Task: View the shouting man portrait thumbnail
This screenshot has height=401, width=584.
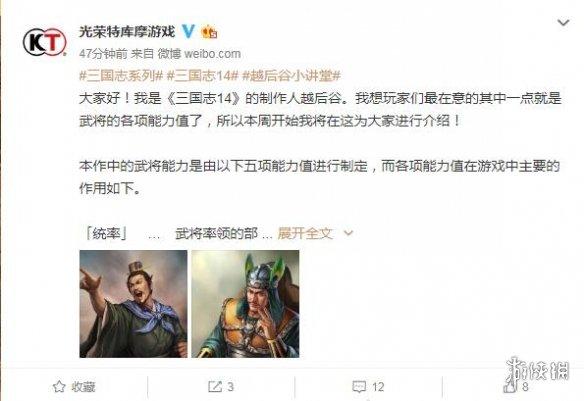Action: click(x=133, y=304)
